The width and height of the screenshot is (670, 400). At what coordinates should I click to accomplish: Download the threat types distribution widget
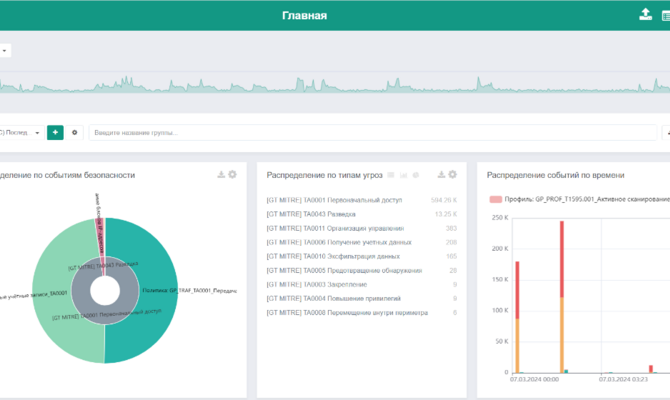tap(441, 174)
